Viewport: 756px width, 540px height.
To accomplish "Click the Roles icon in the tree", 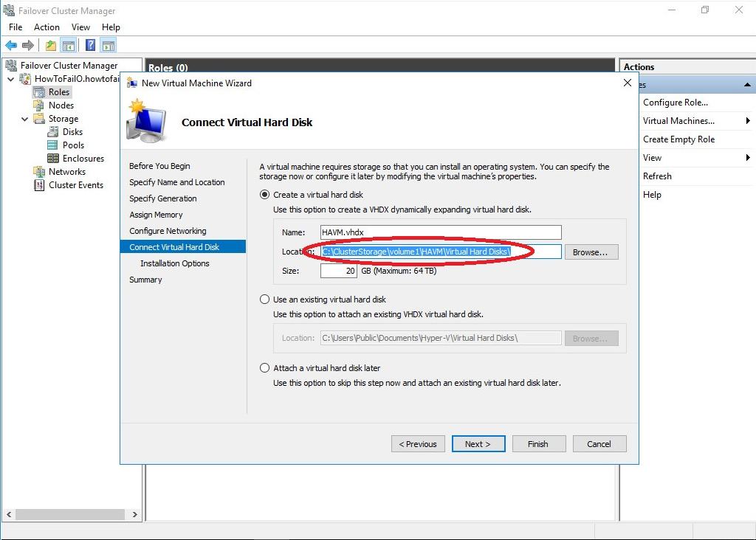I will [x=39, y=92].
